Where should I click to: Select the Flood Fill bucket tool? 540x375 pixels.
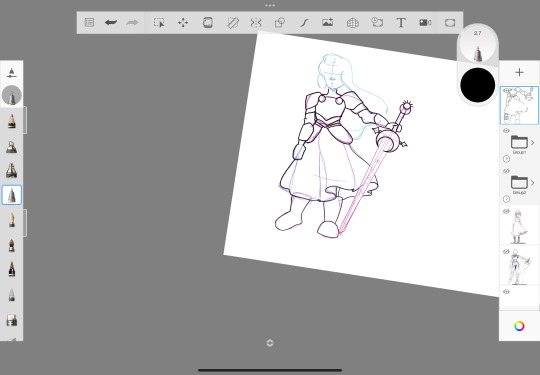pos(208,23)
